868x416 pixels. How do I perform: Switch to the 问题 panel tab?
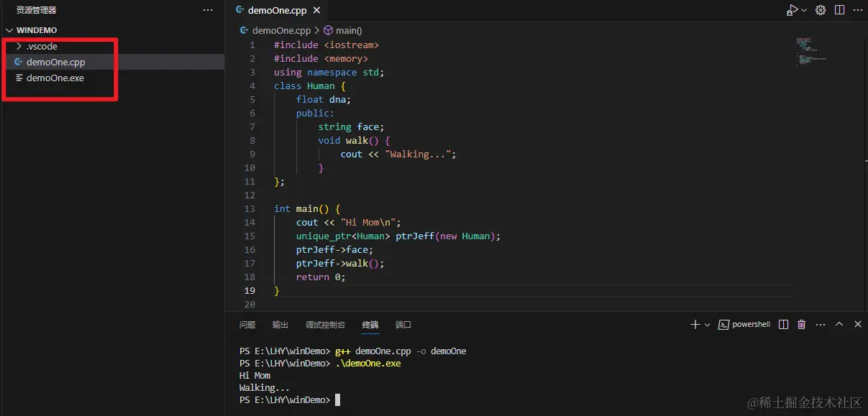click(x=247, y=325)
